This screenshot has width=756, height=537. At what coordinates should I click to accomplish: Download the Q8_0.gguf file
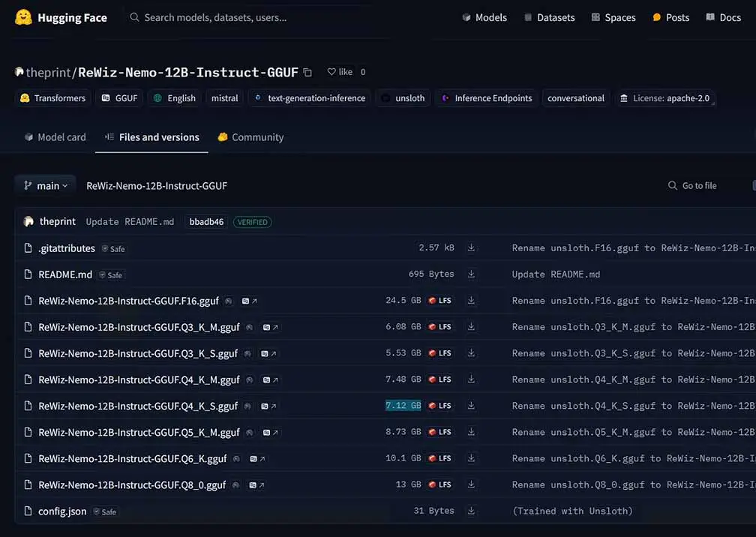pos(471,484)
